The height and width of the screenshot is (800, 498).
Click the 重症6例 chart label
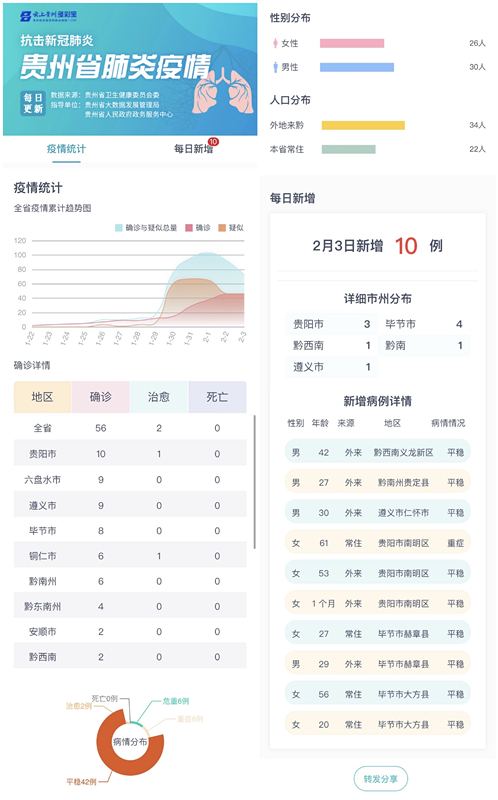coord(190,719)
